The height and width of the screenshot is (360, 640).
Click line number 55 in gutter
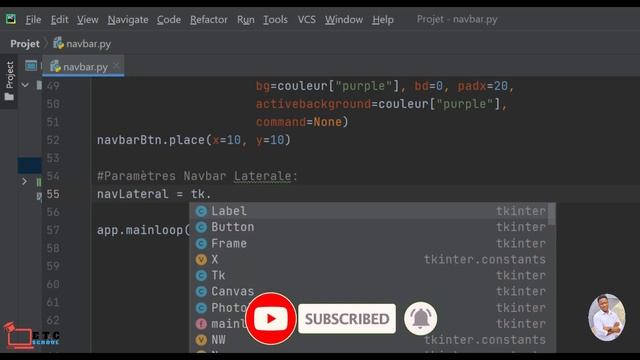53,194
